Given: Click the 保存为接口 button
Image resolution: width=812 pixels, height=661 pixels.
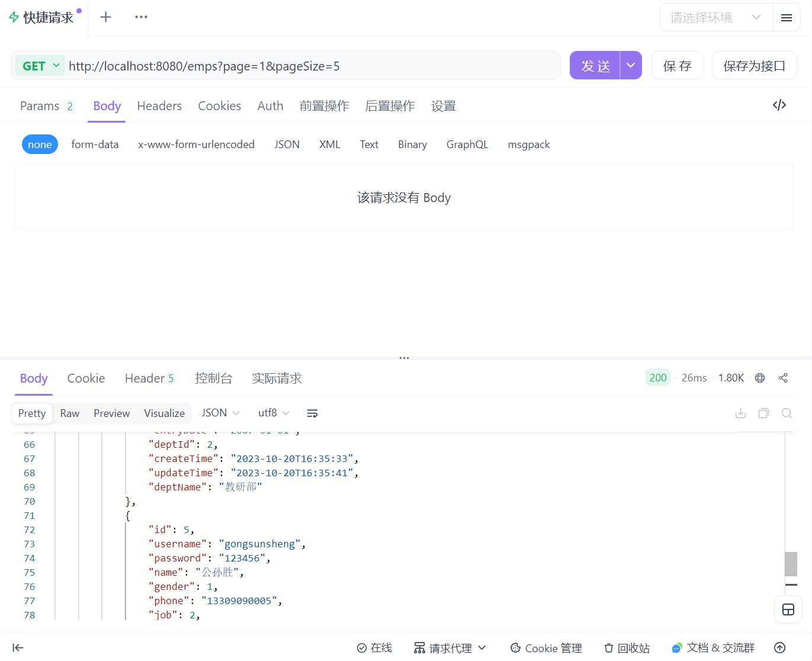Looking at the screenshot, I should [x=754, y=65].
